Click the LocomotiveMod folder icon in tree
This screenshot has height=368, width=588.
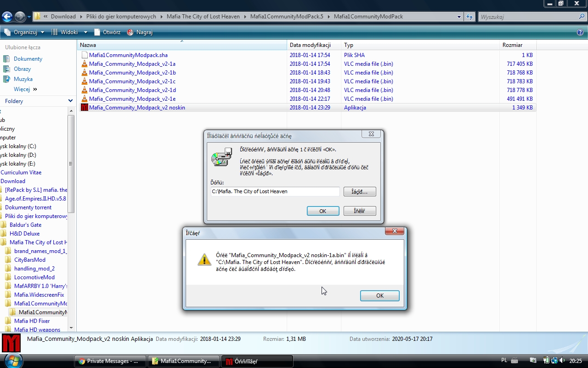click(x=9, y=277)
